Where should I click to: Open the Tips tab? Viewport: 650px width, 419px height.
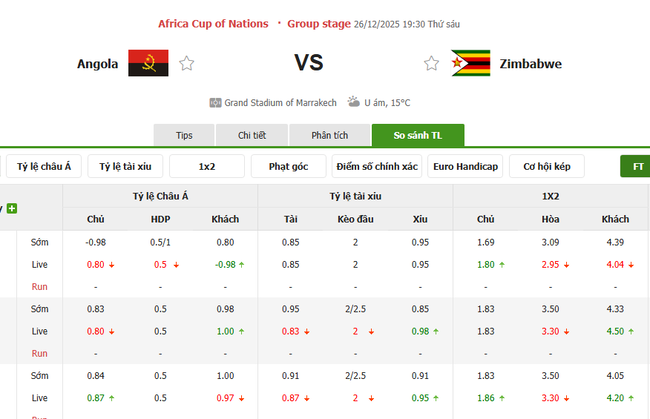pyautogui.click(x=184, y=135)
